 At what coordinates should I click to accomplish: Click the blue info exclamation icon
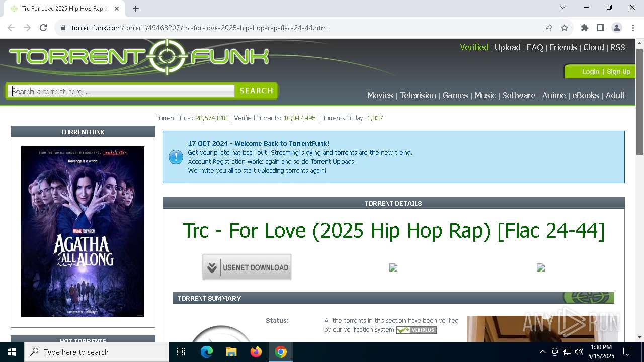176,157
